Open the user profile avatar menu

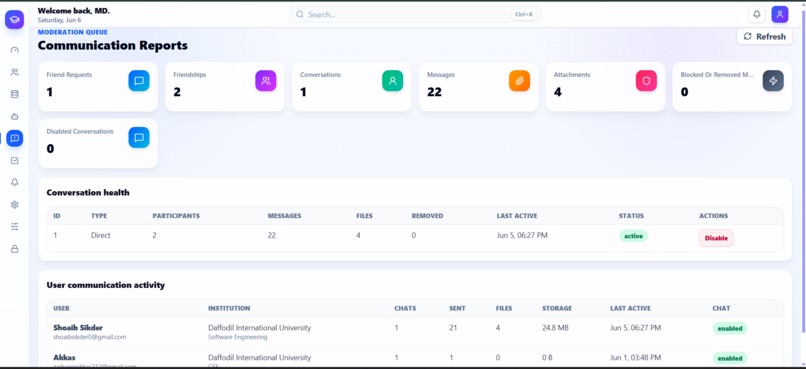pyautogui.click(x=780, y=14)
